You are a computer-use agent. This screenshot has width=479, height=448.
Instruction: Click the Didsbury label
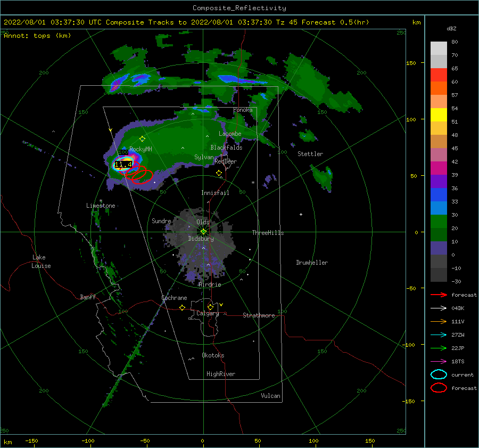[201, 239]
